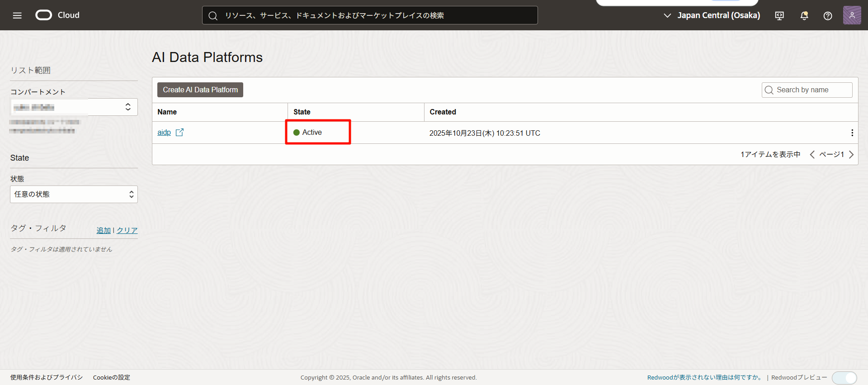868x385 pixels.
Task: Expand the Japan Central (Osaka) region selector
Action: pyautogui.click(x=712, y=15)
